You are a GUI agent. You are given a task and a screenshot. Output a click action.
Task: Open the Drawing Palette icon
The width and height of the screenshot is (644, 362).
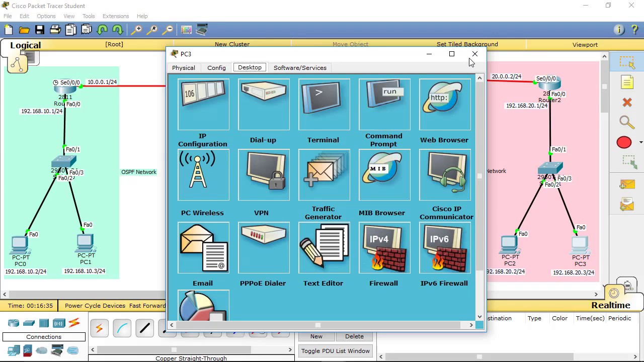[x=186, y=30]
